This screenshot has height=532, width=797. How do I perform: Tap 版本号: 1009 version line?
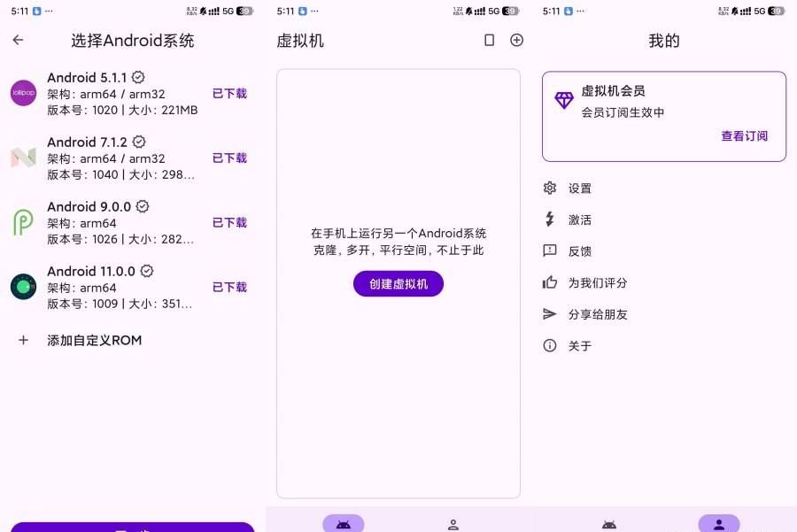(x=120, y=304)
